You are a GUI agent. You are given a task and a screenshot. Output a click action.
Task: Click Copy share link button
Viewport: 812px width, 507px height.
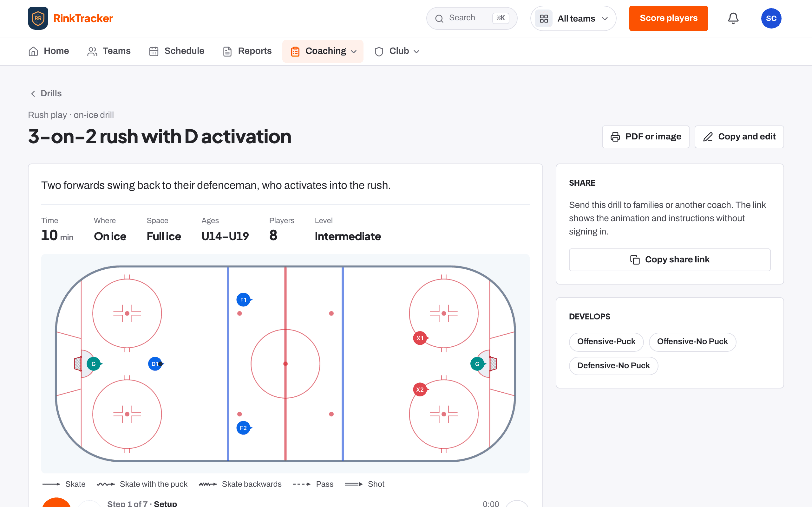click(669, 260)
